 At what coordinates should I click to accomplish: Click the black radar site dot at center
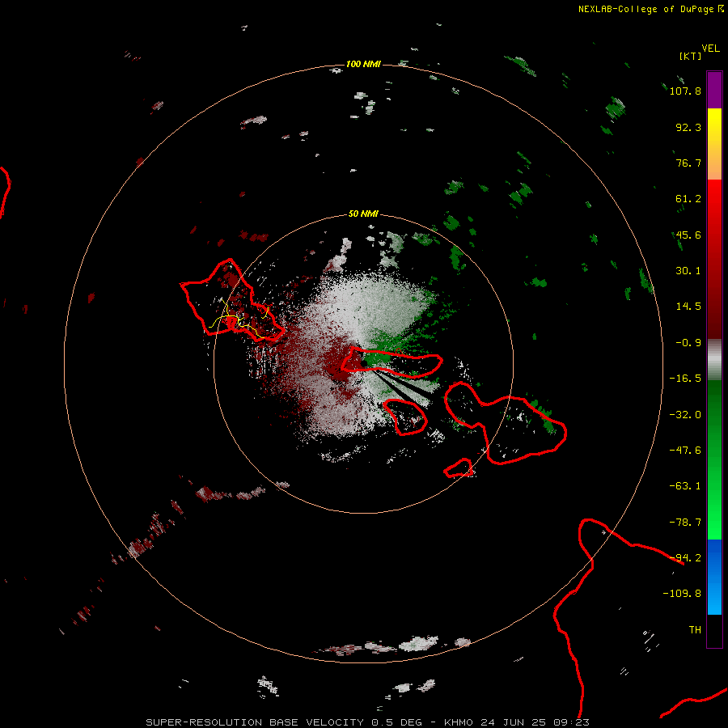(x=364, y=363)
